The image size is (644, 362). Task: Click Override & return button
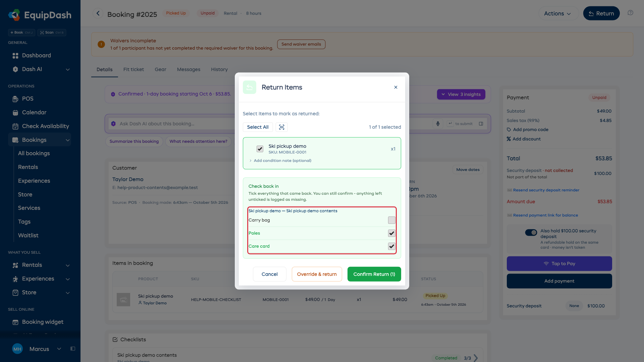(x=317, y=274)
